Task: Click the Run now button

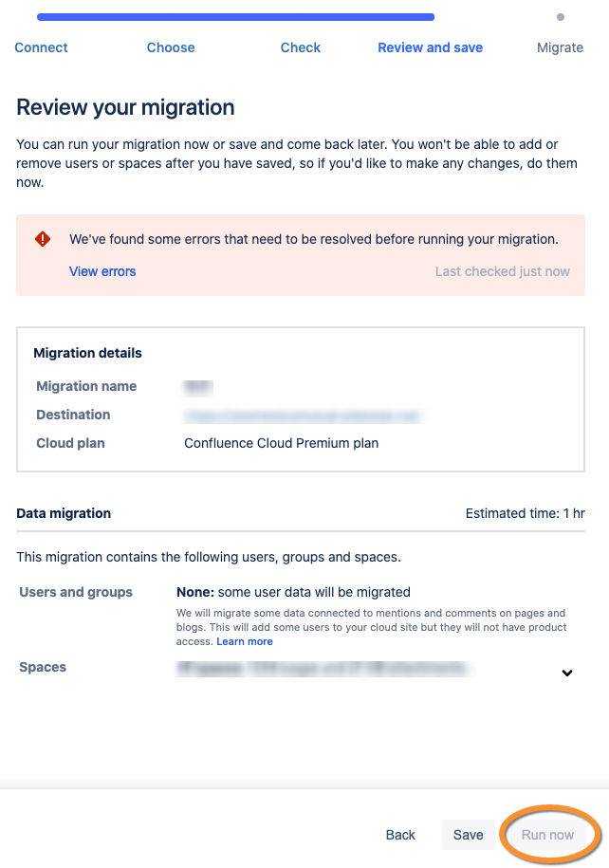Action: coord(547,835)
